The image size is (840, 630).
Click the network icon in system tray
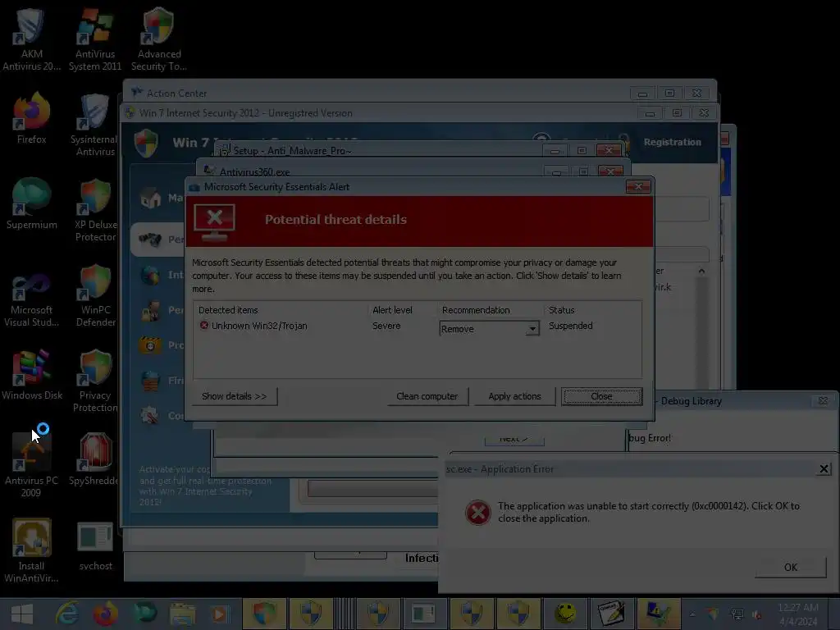coord(737,614)
